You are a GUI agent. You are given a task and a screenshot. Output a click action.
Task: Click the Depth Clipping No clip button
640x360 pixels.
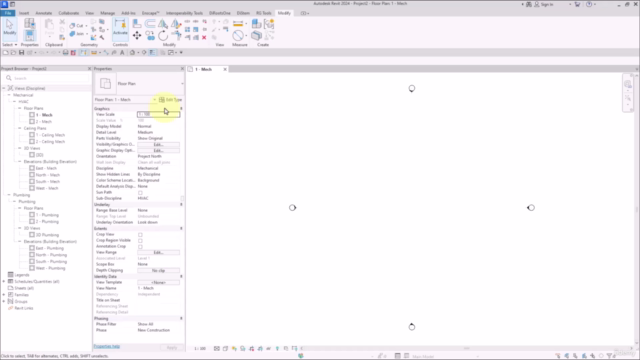pyautogui.click(x=158, y=271)
